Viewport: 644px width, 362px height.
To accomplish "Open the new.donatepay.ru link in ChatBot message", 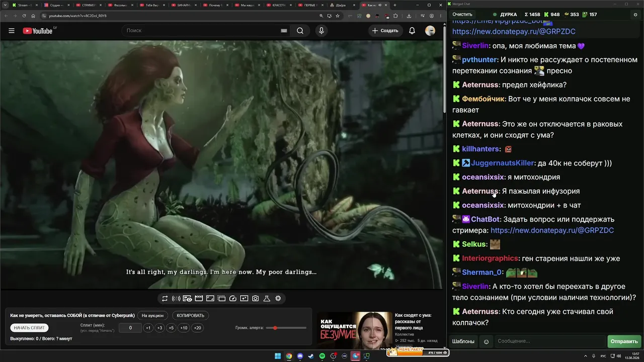I will (552, 230).
